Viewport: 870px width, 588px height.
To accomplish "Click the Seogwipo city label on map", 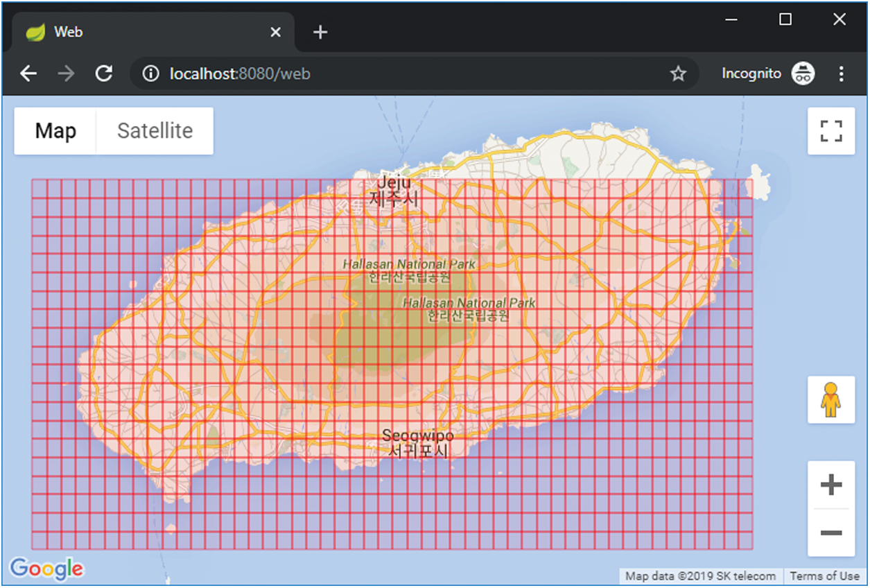I will click(x=418, y=443).
